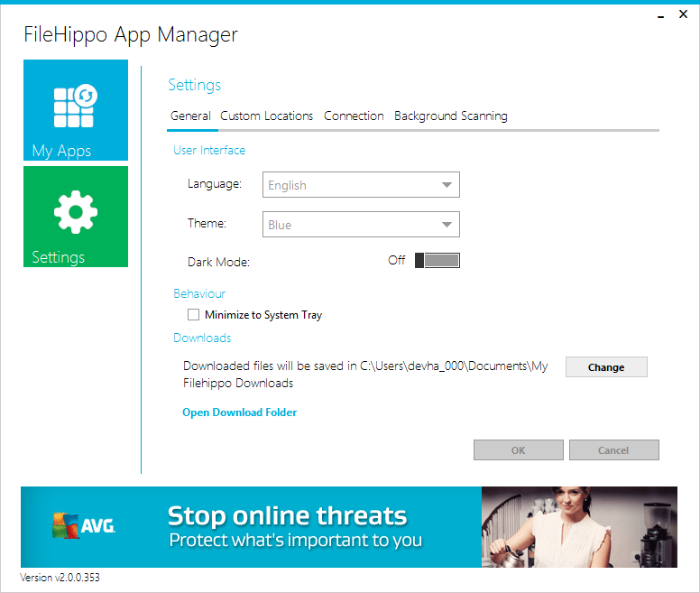Click the woman photo in AVG ad
The width and height of the screenshot is (700, 593).
pyautogui.click(x=579, y=527)
